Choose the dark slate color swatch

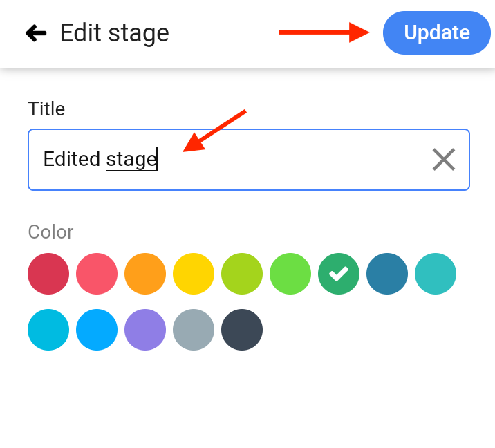(242, 330)
